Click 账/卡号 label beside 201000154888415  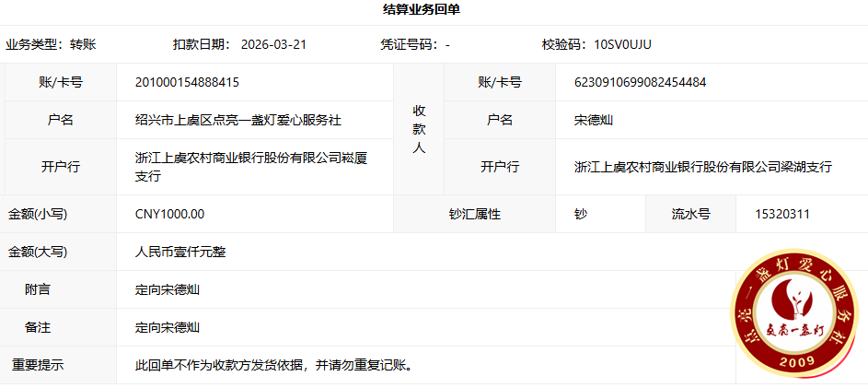[61, 83]
